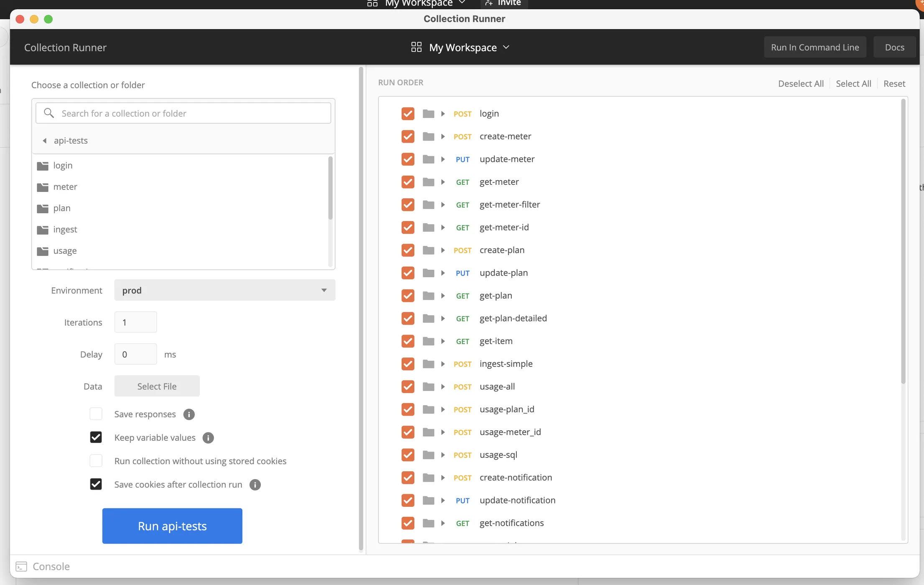The image size is (924, 585).
Task: Enable the Save responses checkbox
Action: coord(96,414)
